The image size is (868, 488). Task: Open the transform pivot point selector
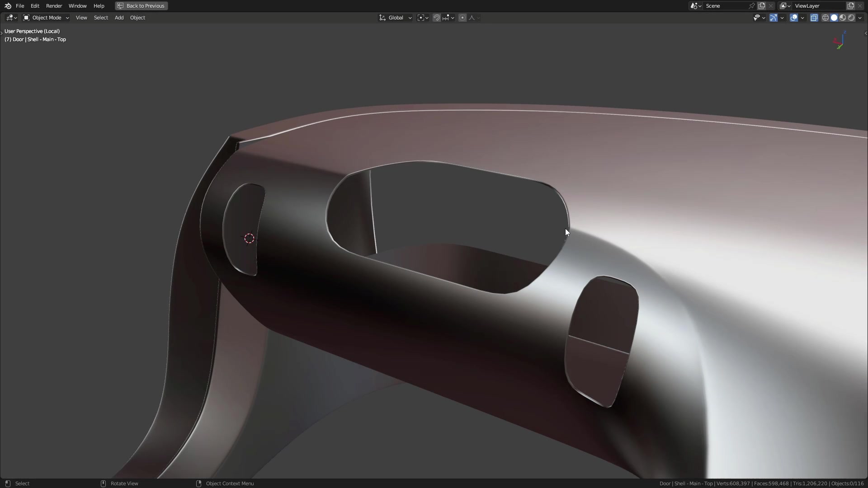coord(423,18)
